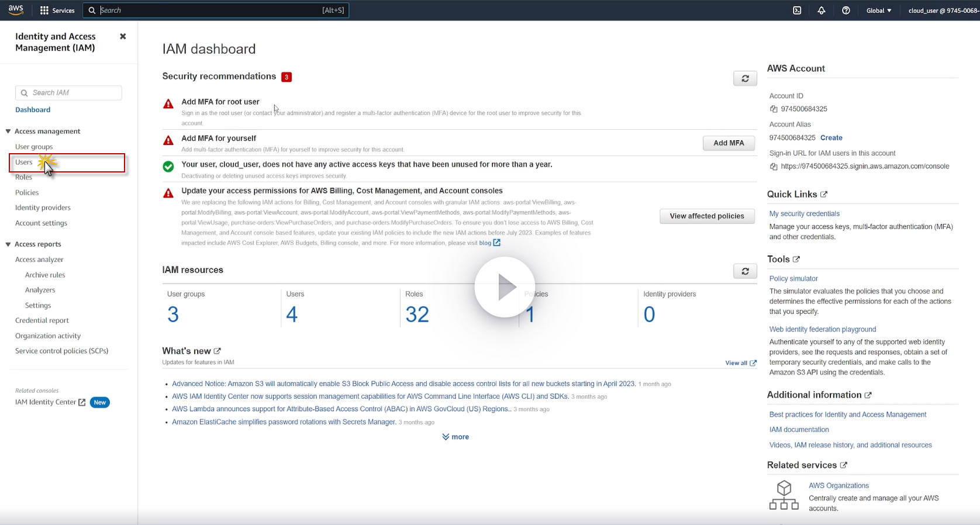Open the ElastiCache password rotations announcement
The height and width of the screenshot is (525, 980).
pyautogui.click(x=284, y=422)
